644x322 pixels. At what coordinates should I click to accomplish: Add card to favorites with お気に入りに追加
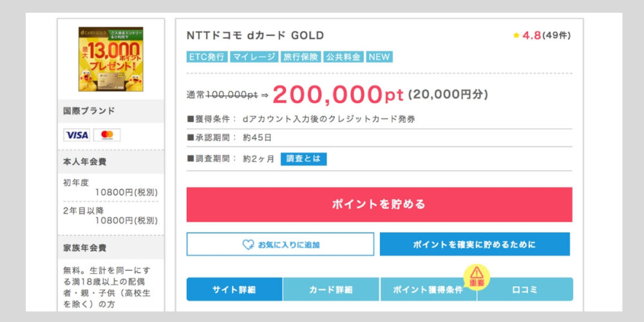coord(281,244)
